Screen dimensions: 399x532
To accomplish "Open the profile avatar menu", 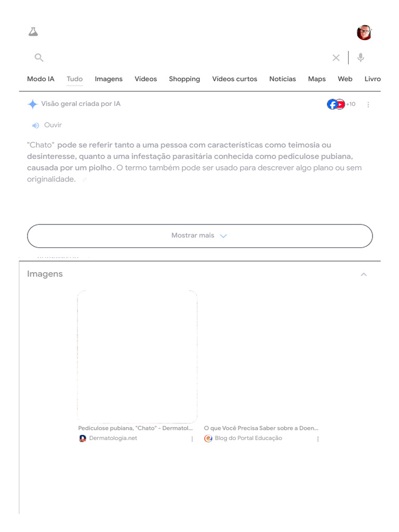I will (x=364, y=32).
